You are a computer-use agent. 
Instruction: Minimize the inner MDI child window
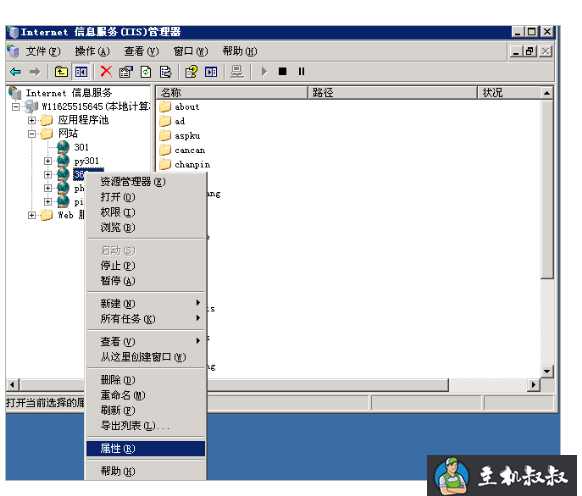(516, 51)
